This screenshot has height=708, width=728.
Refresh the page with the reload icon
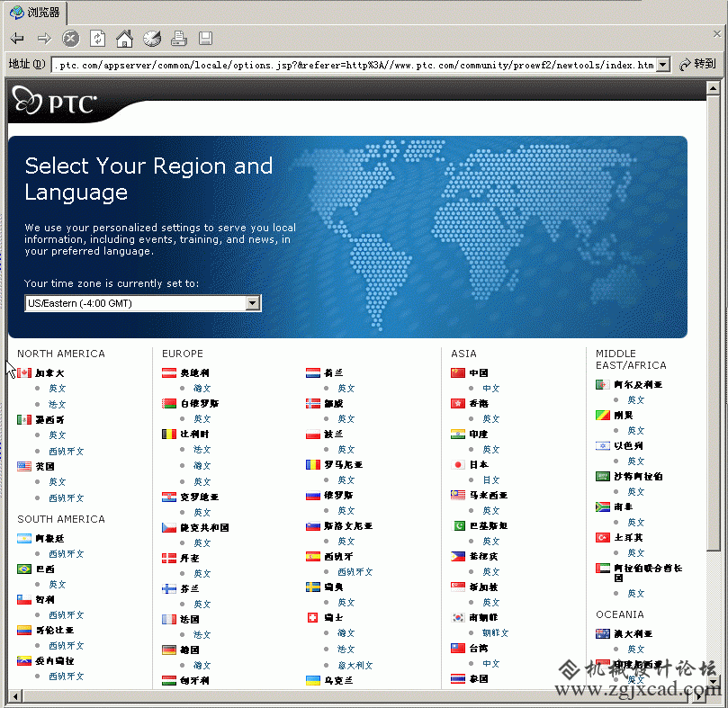[x=97, y=39]
